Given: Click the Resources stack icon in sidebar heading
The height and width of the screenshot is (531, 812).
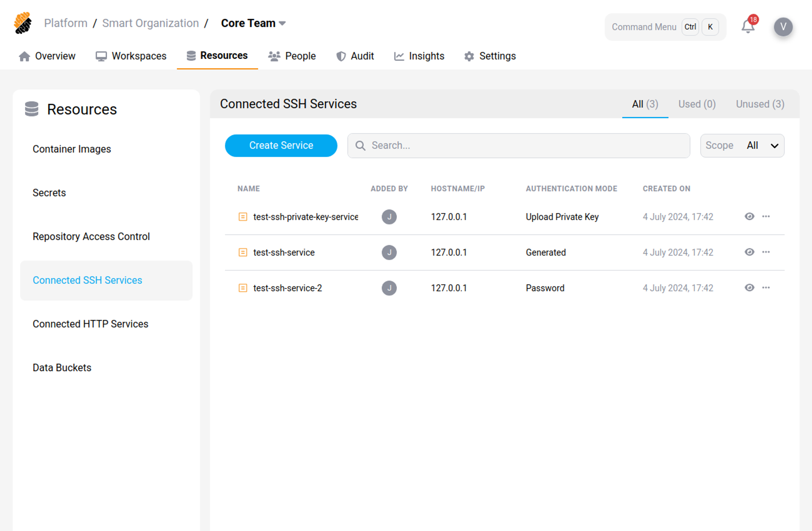Looking at the screenshot, I should 32,109.
